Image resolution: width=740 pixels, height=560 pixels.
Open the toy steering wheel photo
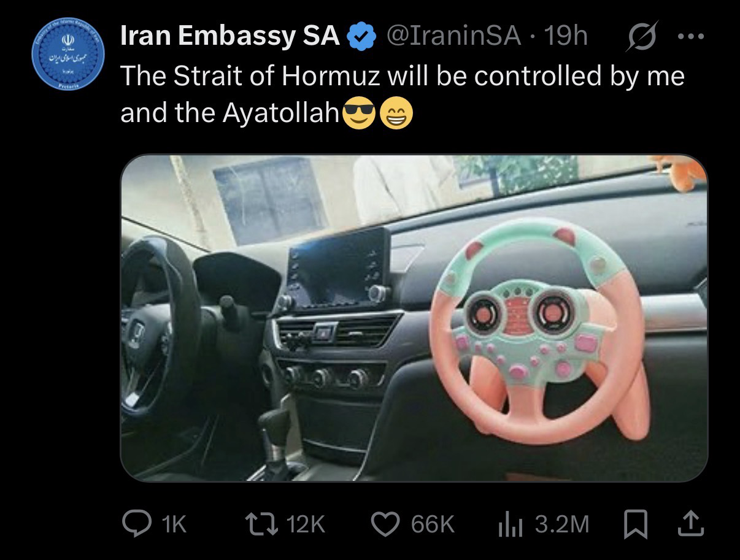[x=414, y=318]
